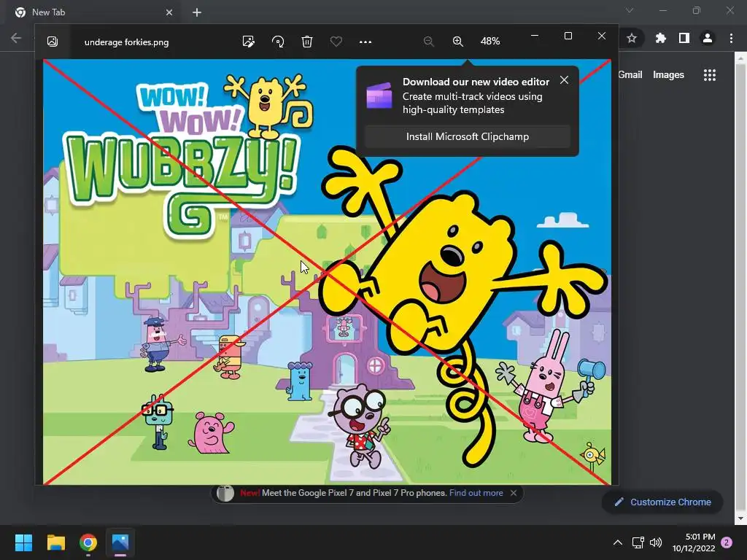Click Install Microsoft Clipchamp button
The image size is (747, 560).
[x=468, y=136]
